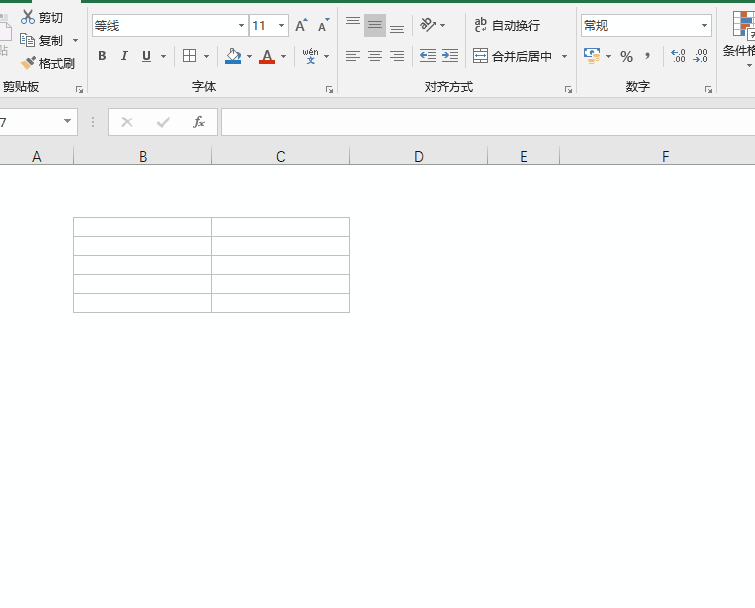Click Merge and Center (合并后居中)
The height and width of the screenshot is (608, 755).
click(x=513, y=56)
